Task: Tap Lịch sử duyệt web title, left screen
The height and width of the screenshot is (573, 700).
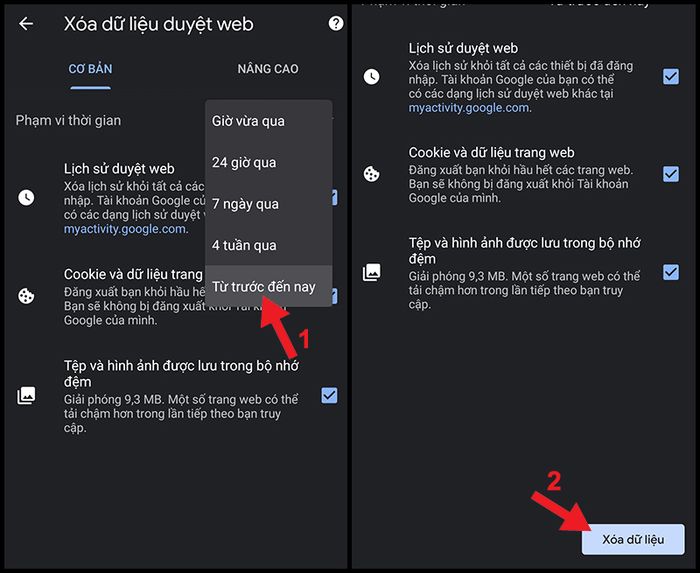Action: [x=119, y=169]
